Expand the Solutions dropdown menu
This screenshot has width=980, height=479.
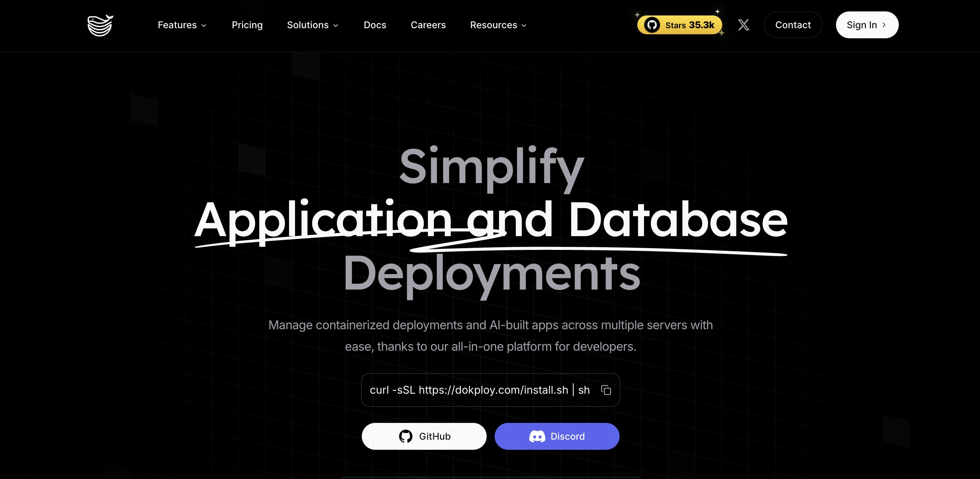(x=312, y=25)
